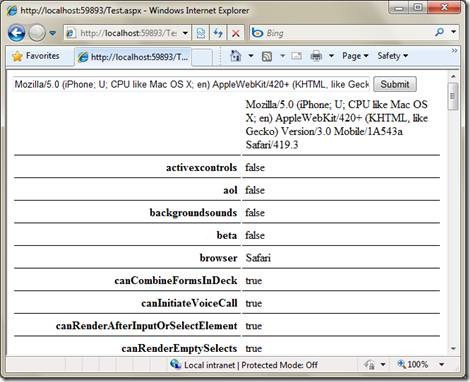This screenshot has height=382, width=470.
Task: Click the full user agent string text
Action: [337, 125]
